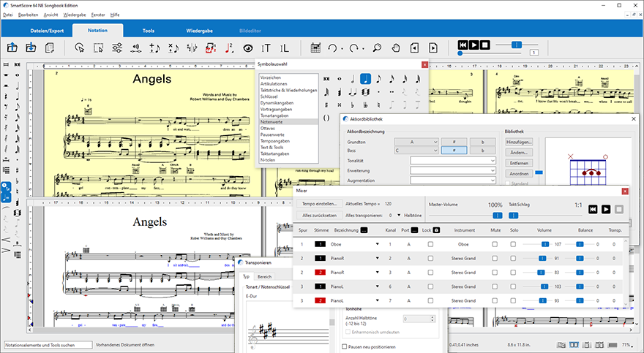Click the 'Hinzufügen...' button in Bibliothek
Viewport: 644px width, 353px height.
pos(518,142)
